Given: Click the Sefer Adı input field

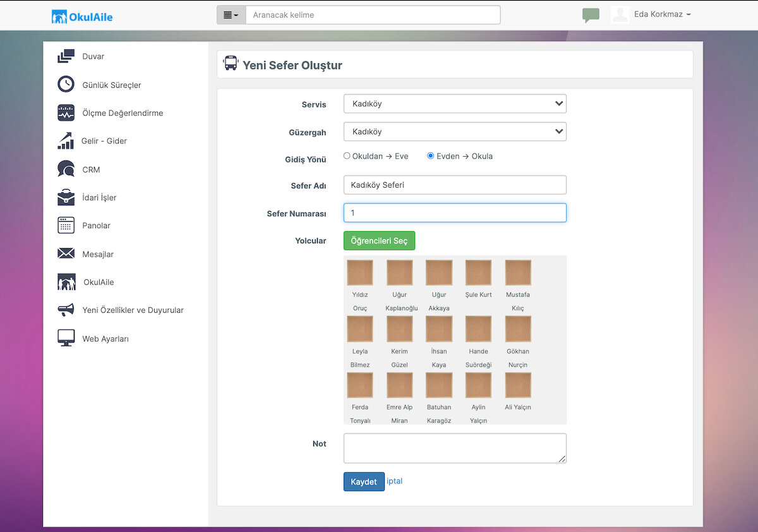Looking at the screenshot, I should point(455,185).
